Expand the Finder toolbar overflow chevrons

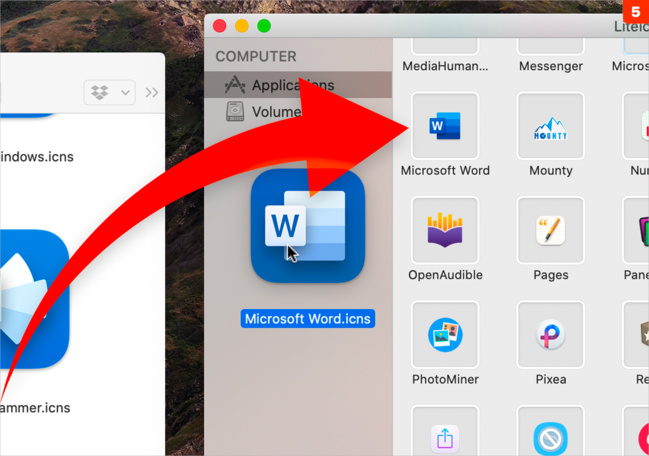[x=151, y=92]
